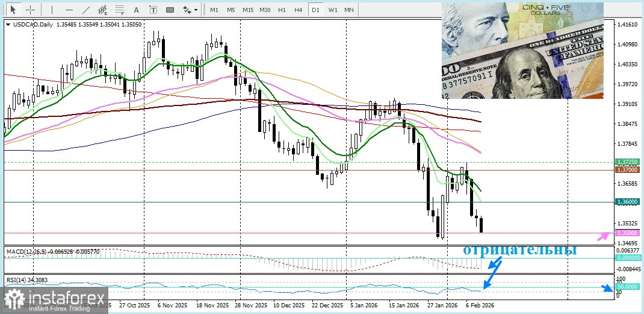Choose the rectangle shape tool
This screenshot has height=314, width=644.
[x=170, y=10]
